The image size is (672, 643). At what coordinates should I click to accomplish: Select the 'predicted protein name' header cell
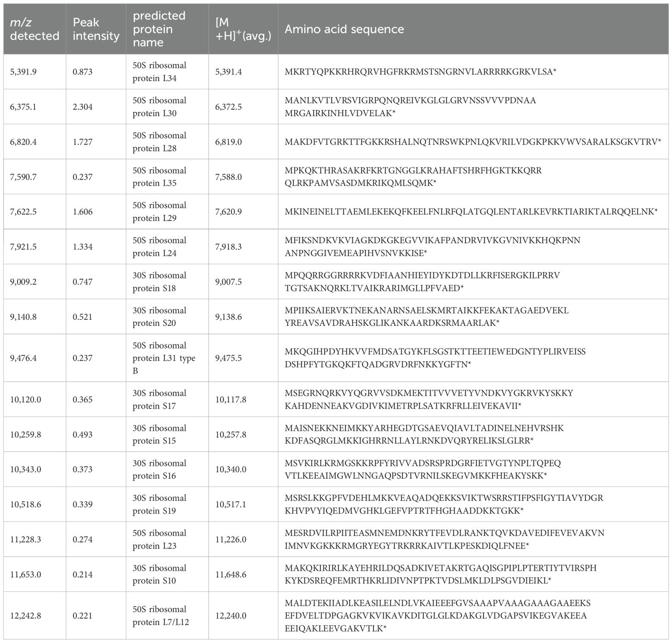tap(159, 29)
